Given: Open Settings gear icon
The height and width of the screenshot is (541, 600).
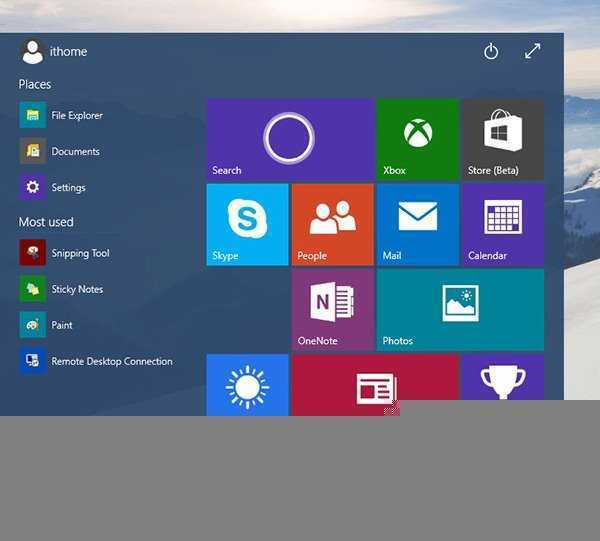Looking at the screenshot, I should (x=33, y=187).
